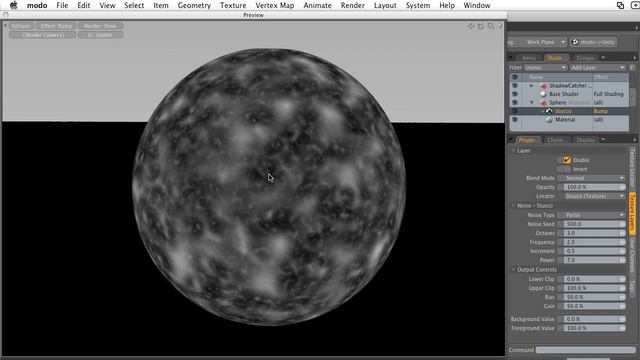This screenshot has height=360, width=640.
Task: Click the Octaves value adjuster icon
Action: (x=622, y=233)
